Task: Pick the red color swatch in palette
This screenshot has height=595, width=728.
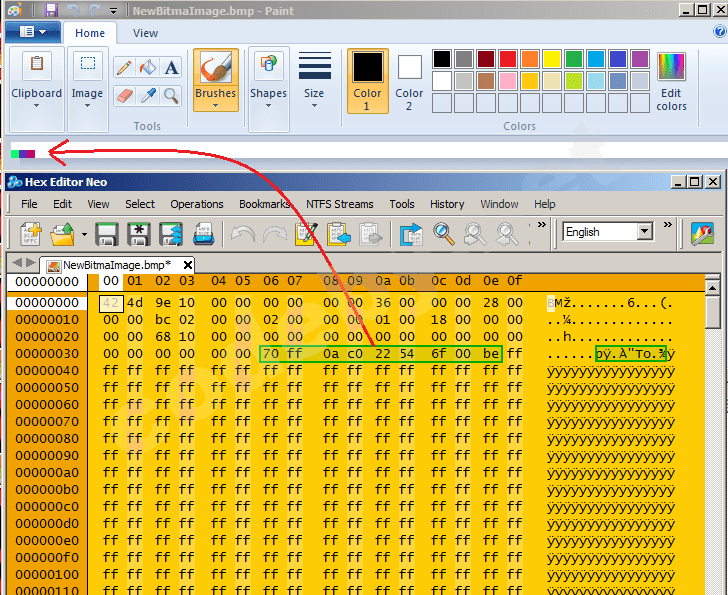Action: click(508, 59)
